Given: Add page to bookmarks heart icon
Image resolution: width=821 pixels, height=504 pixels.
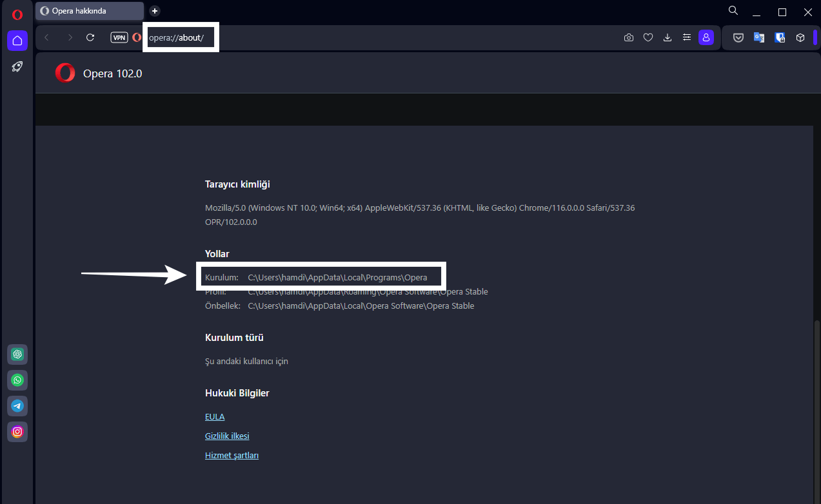Looking at the screenshot, I should click(649, 37).
